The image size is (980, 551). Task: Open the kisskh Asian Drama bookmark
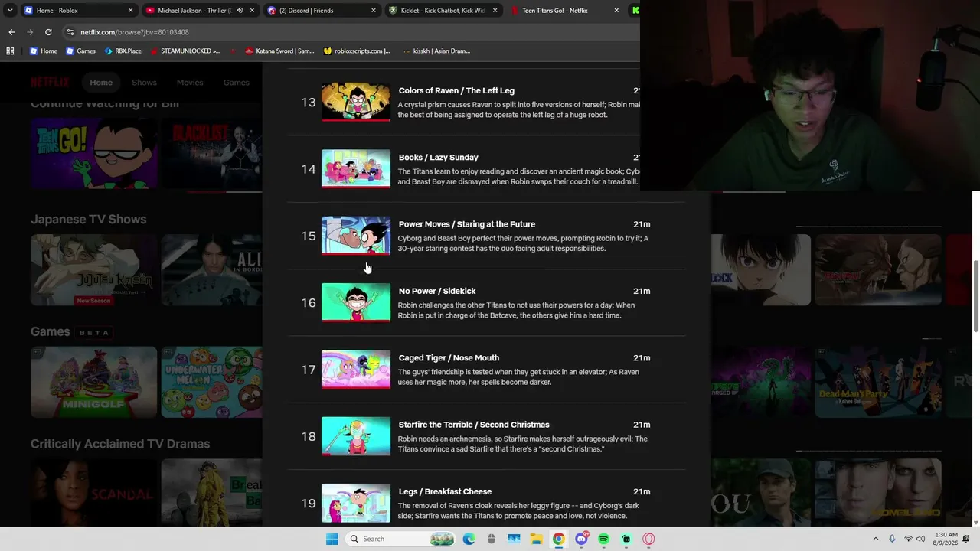(x=436, y=51)
